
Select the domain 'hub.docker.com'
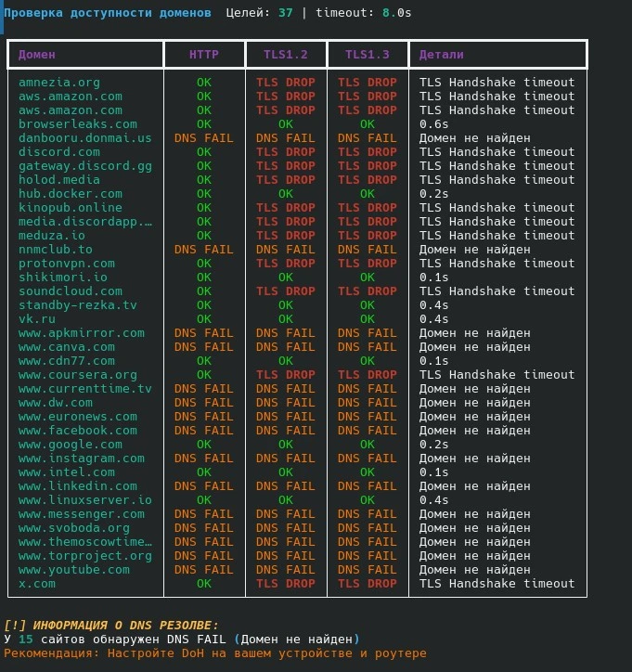71,194
